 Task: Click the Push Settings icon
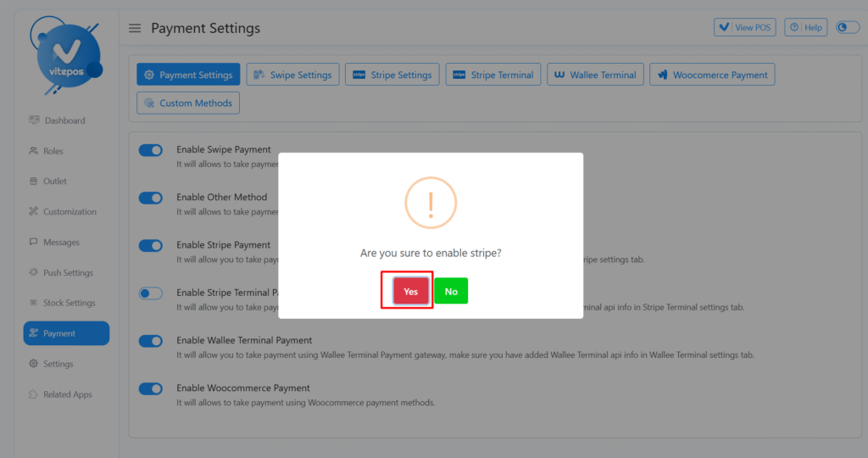point(34,272)
